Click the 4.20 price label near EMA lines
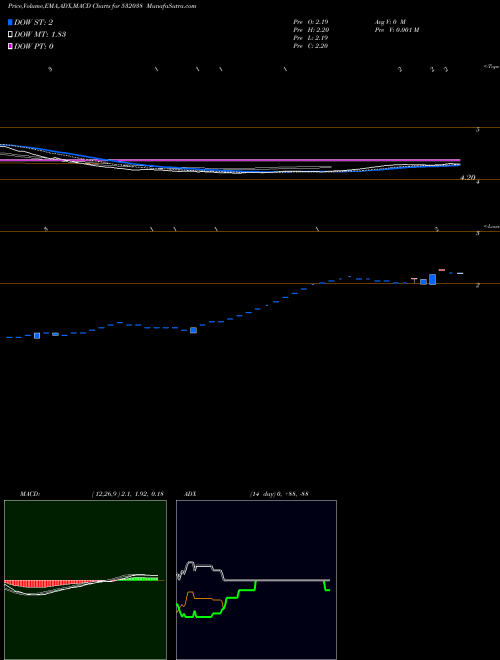Screen dimensions: 500x660 click(x=468, y=177)
